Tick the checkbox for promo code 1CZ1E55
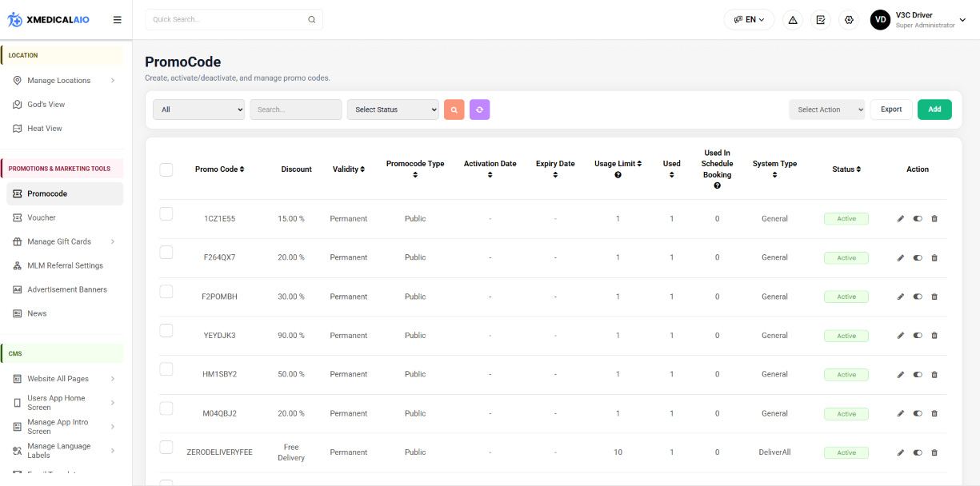Image resolution: width=980 pixels, height=486 pixels. click(166, 213)
